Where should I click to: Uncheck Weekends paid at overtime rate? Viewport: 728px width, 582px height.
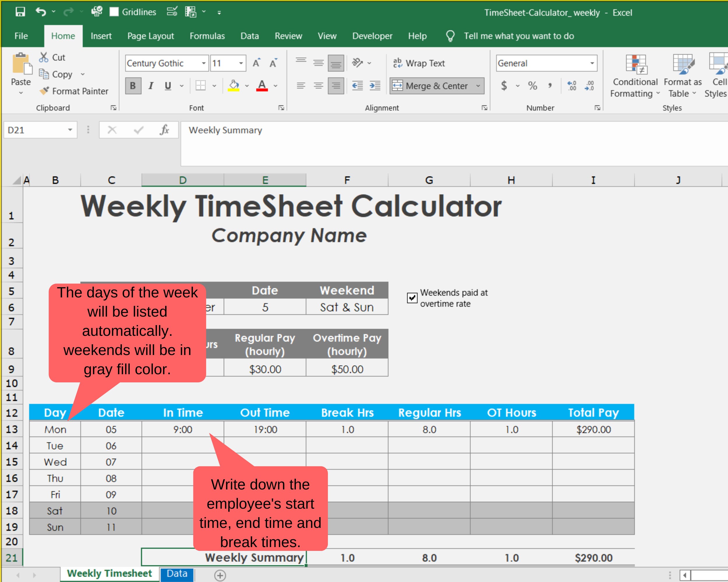[412, 298]
